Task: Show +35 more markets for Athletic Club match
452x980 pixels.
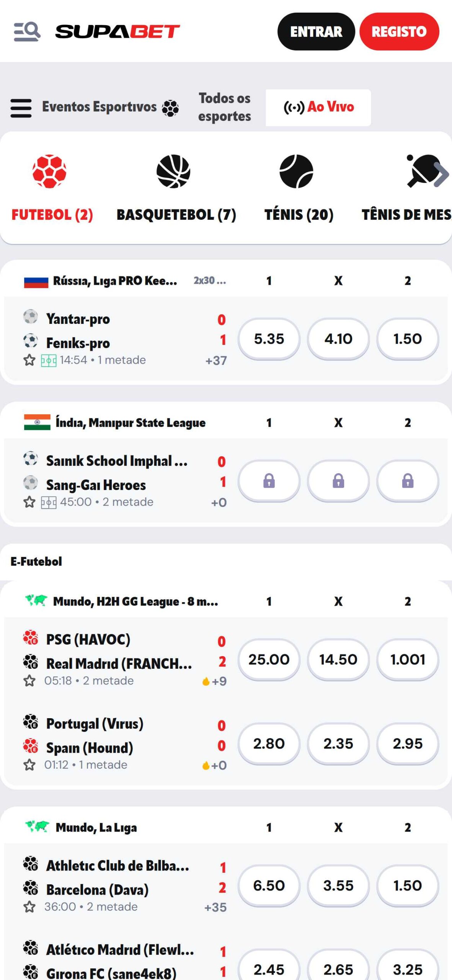Action: pyautogui.click(x=215, y=907)
